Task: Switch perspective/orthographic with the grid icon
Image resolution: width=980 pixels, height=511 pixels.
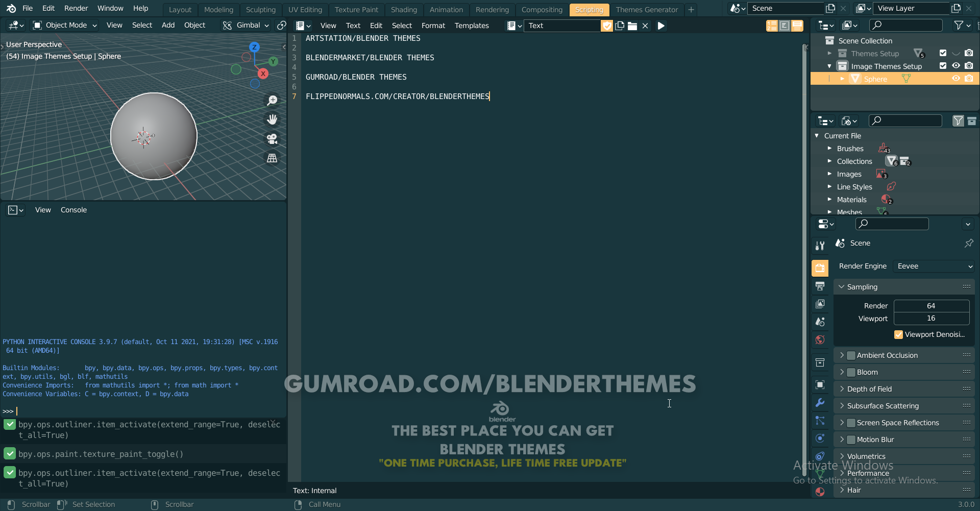Action: pos(272,158)
